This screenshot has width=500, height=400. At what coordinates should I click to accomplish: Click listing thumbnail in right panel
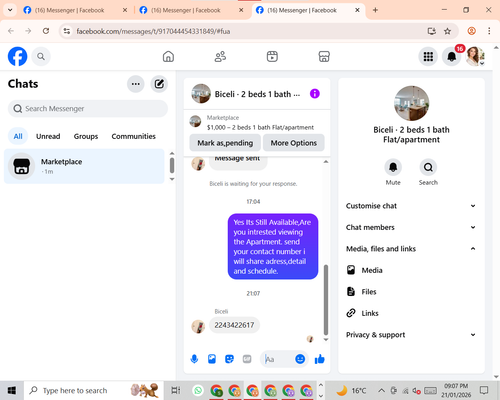coord(411,103)
